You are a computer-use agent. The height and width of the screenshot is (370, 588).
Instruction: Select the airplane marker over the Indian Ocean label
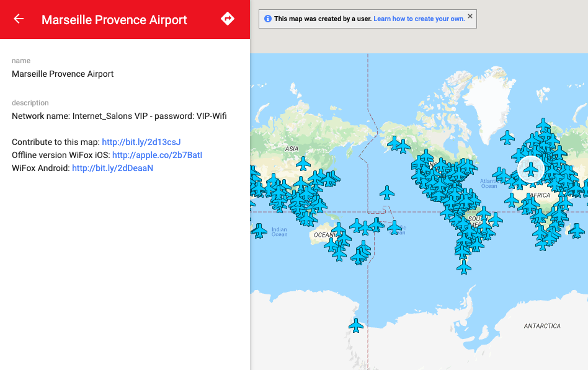259,231
